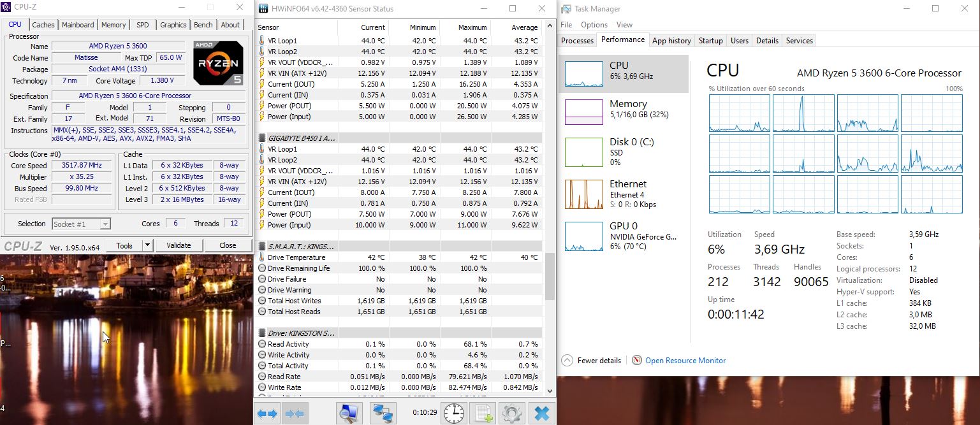Click the HWiNFO sensor list vertical scrollbar

click(550, 277)
